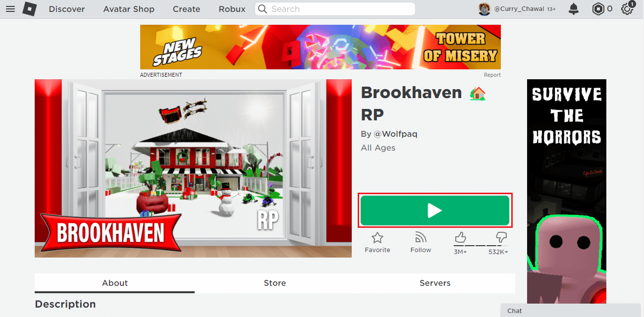
Task: Open the hamburger navigation menu
Action: [10, 9]
